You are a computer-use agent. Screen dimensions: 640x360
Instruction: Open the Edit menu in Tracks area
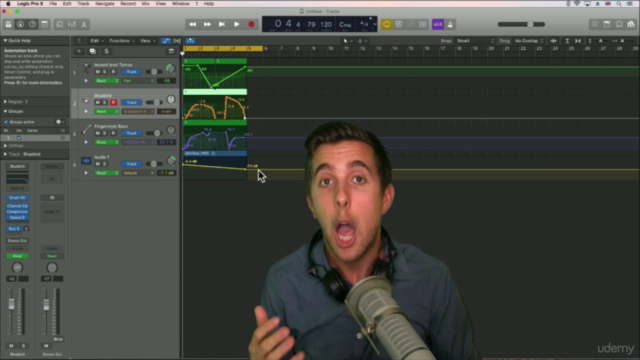pyautogui.click(x=96, y=41)
